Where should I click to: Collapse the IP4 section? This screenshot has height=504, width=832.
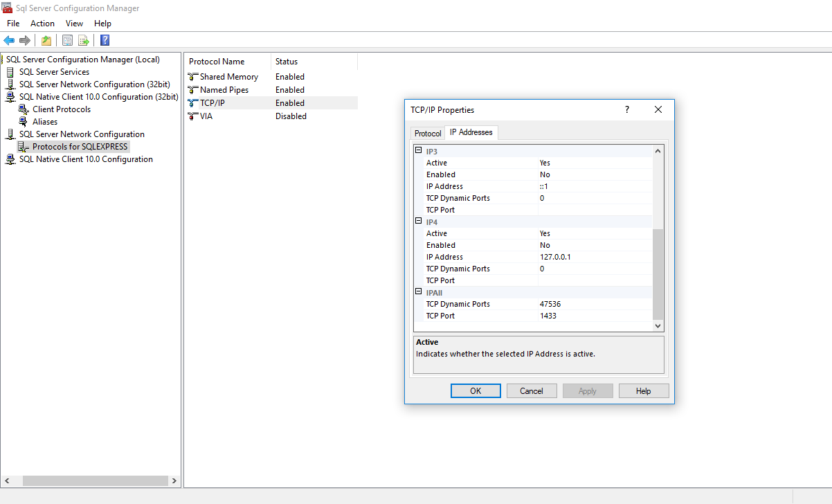click(x=418, y=222)
